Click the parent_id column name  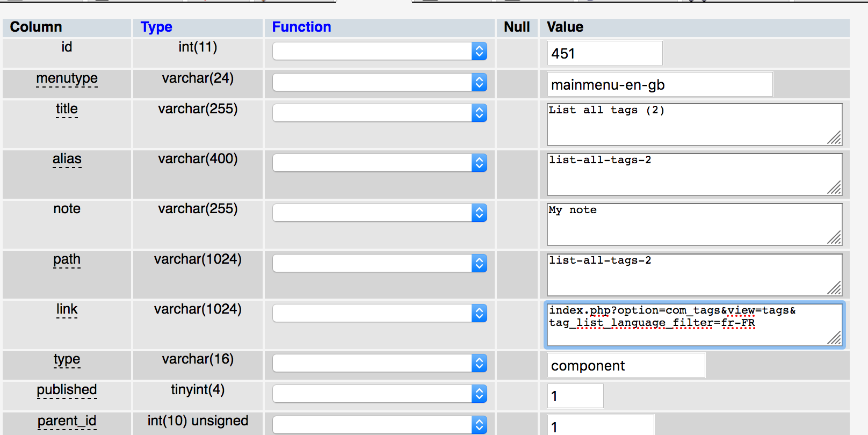point(67,421)
